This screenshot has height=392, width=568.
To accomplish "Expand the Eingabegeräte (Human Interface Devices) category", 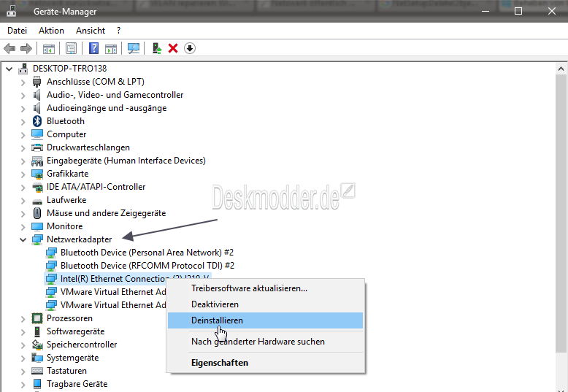I will click(x=23, y=161).
